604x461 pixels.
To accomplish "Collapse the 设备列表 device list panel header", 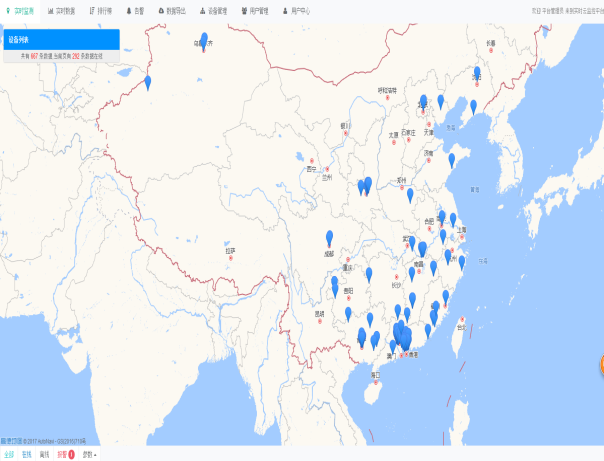I will click(x=60, y=40).
